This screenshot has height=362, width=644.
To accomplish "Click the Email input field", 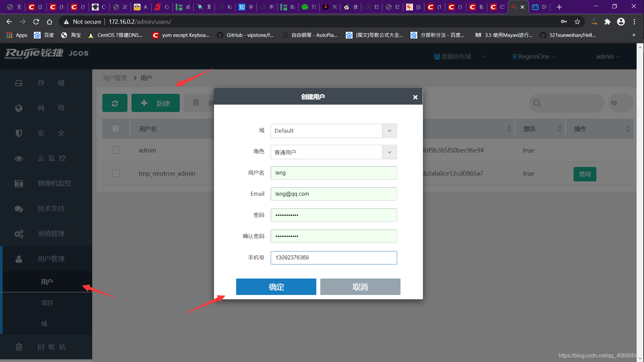I will [334, 194].
